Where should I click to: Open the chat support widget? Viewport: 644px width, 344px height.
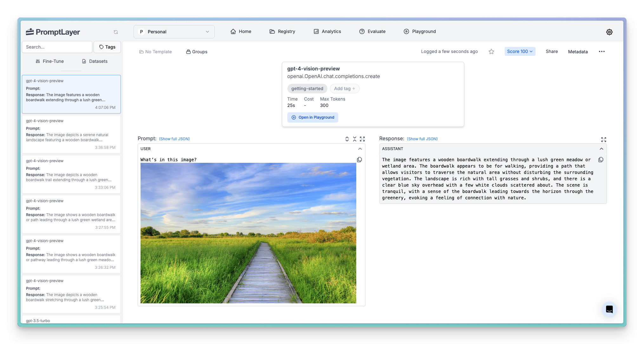(609, 309)
